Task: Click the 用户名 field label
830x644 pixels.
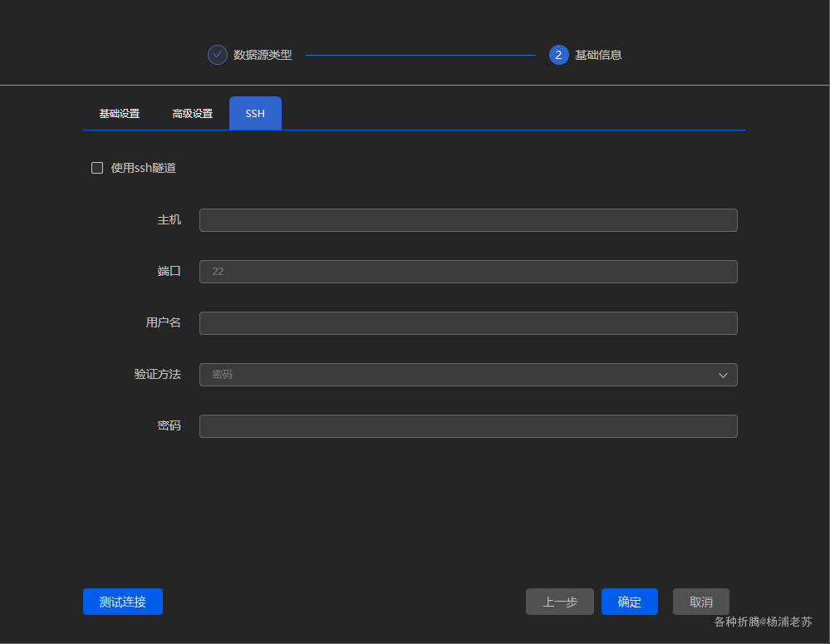Action: tap(163, 322)
